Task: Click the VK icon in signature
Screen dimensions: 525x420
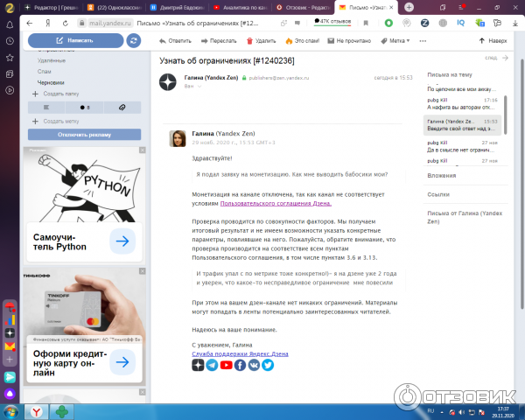Action: click(254, 365)
